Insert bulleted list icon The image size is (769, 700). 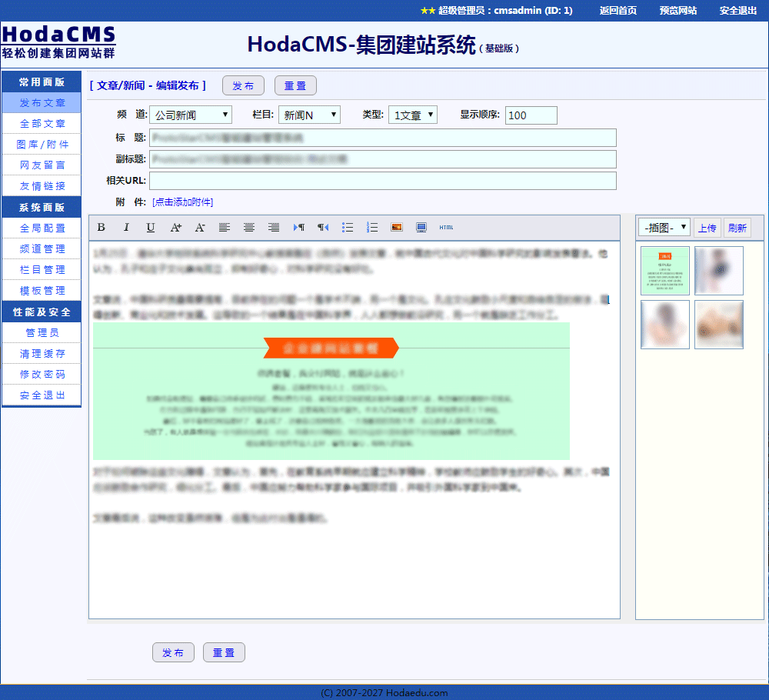point(348,227)
